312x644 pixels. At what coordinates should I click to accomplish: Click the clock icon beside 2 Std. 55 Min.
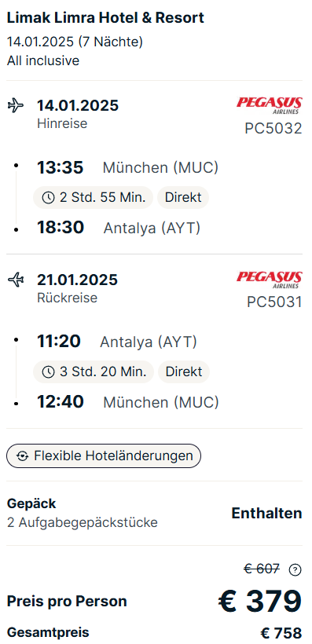click(x=49, y=198)
